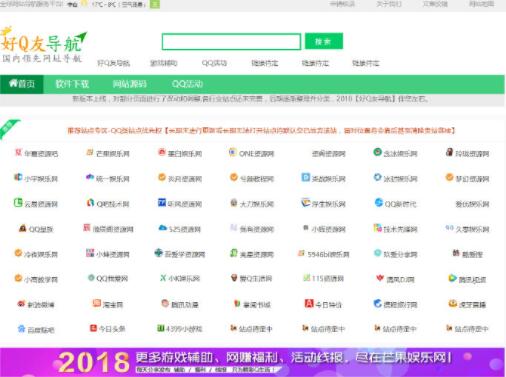This screenshot has width=506, height=377.
Task: Click the green ribbon badge in the section corner
Action: point(9,128)
